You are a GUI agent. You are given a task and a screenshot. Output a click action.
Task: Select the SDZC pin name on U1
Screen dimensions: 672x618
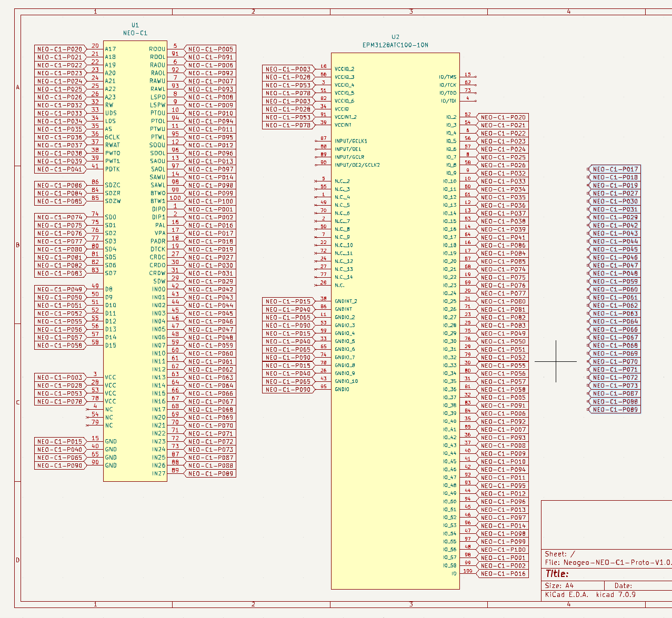(113, 185)
